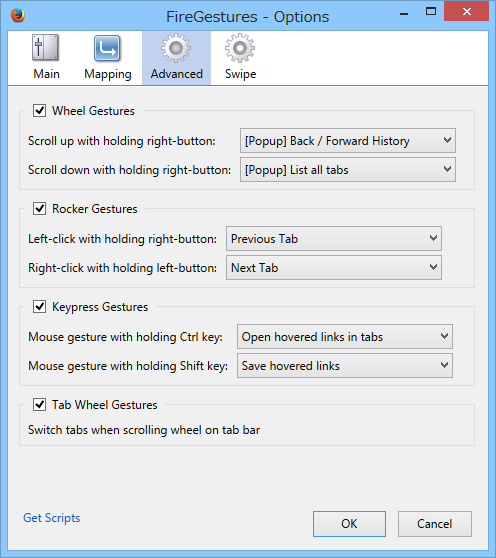Viewport: 496px width, 558px height.
Task: Expand 'Open hovered links in tabs' dropdown
Action: coord(345,336)
